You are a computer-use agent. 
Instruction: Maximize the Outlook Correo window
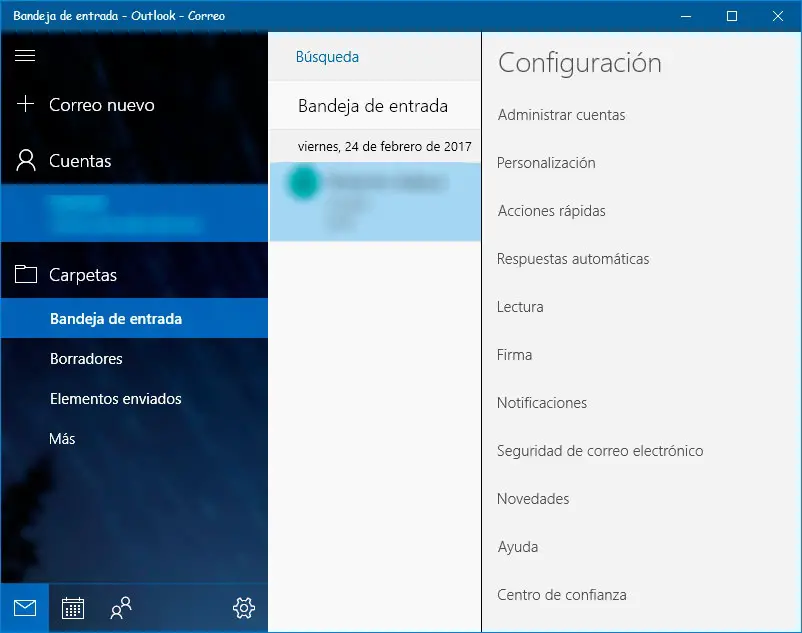[732, 16]
